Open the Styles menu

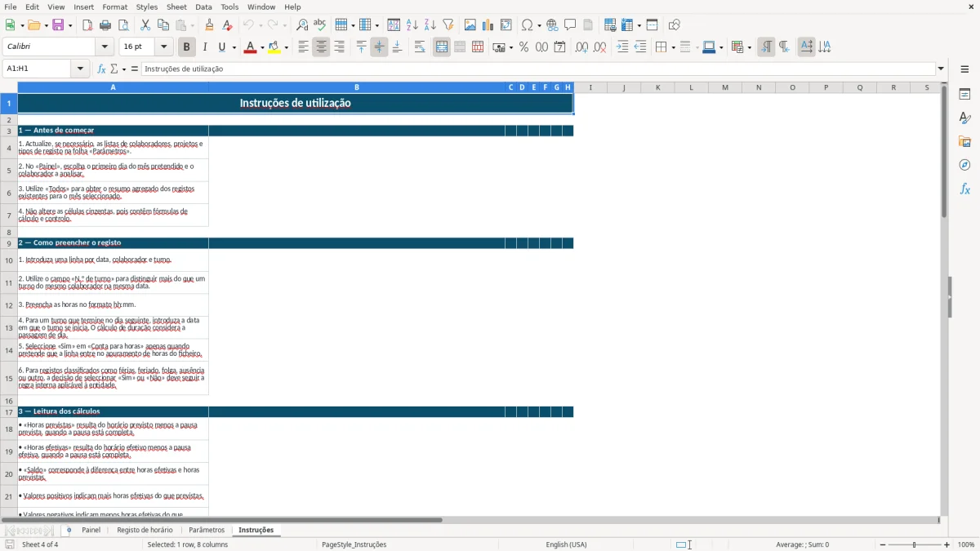[147, 7]
